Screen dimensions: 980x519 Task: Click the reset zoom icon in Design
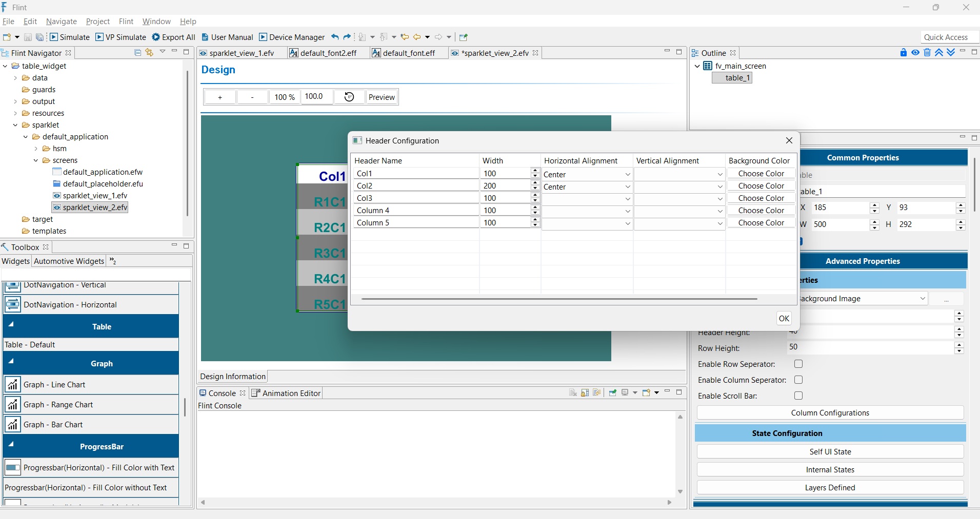tap(349, 97)
